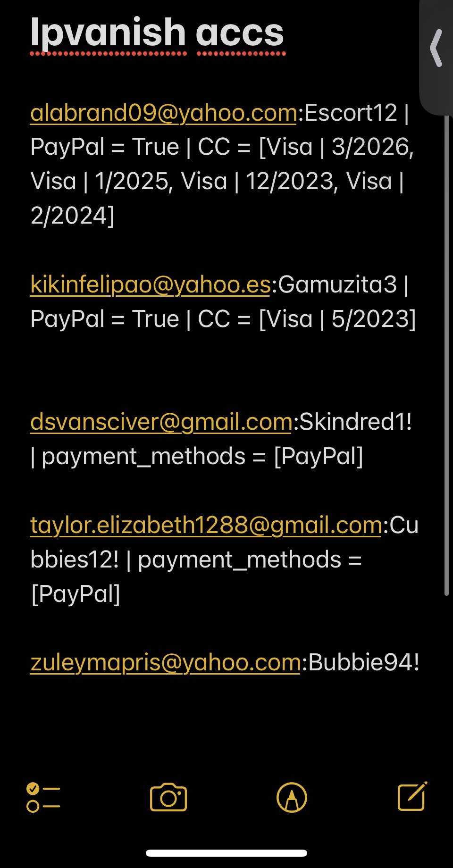Expand the side panel chevron handle

tap(436, 48)
